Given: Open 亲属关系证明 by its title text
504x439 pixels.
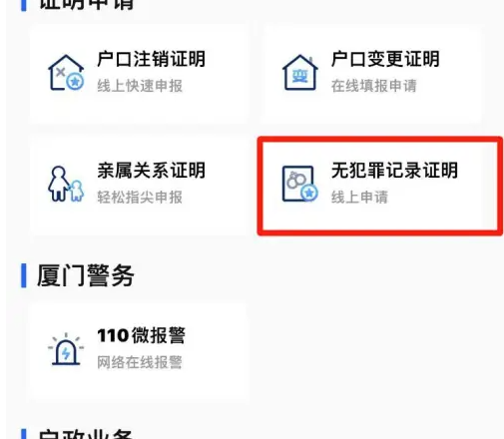Looking at the screenshot, I should (x=151, y=170).
